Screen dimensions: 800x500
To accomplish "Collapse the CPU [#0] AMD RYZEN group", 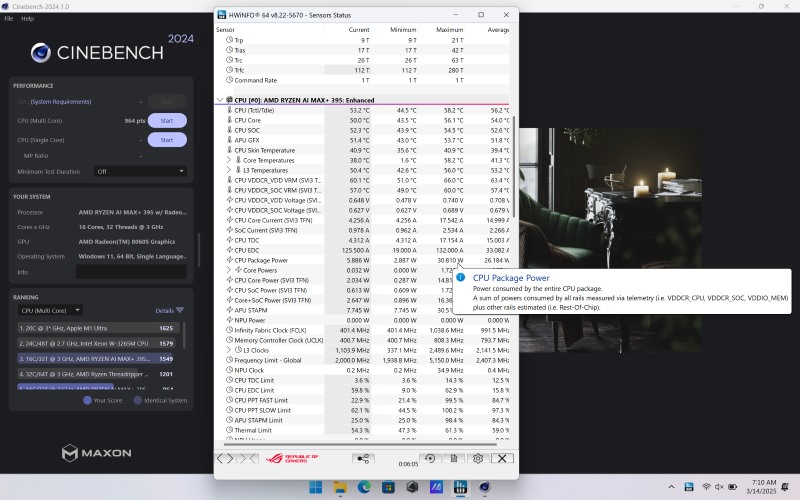I will (x=220, y=100).
